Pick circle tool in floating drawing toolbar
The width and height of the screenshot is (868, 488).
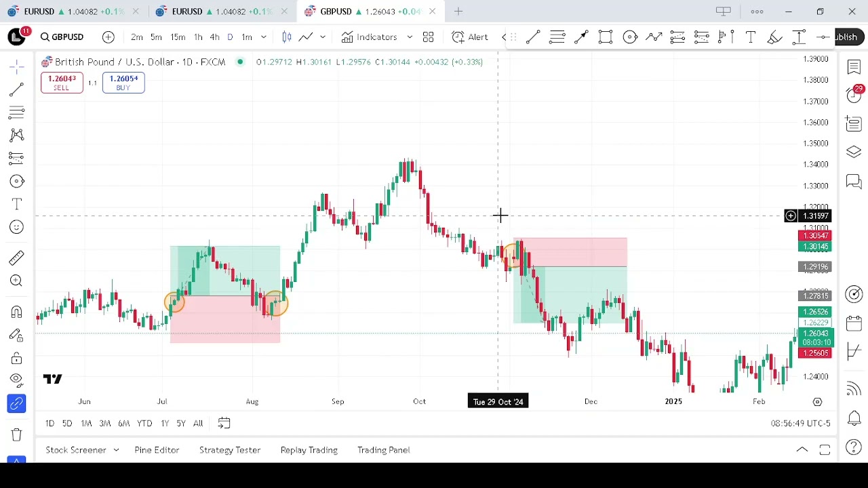click(630, 37)
